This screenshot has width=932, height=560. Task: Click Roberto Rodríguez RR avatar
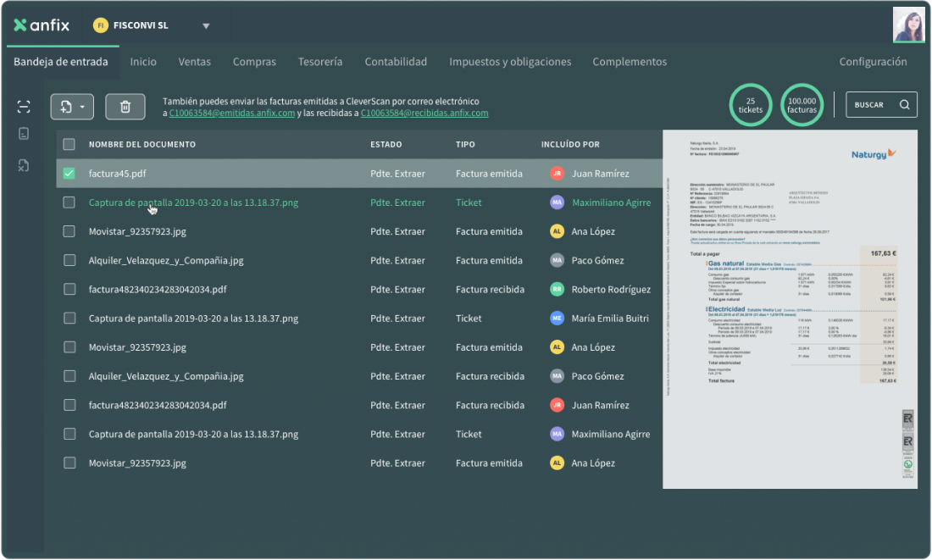tap(557, 290)
